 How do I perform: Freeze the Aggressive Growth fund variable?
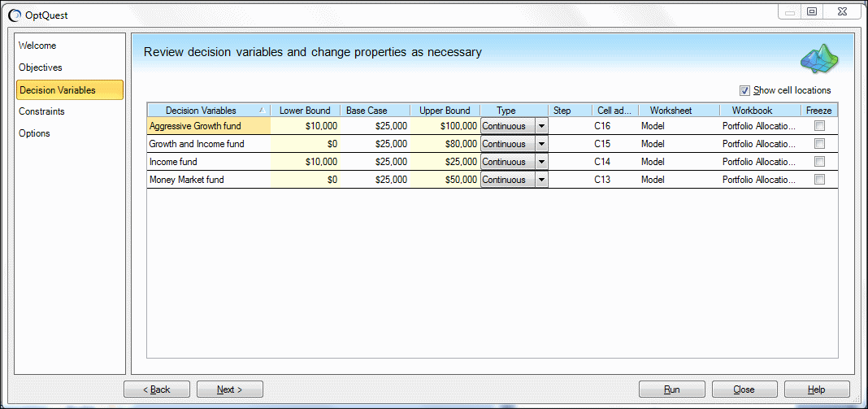coord(819,126)
